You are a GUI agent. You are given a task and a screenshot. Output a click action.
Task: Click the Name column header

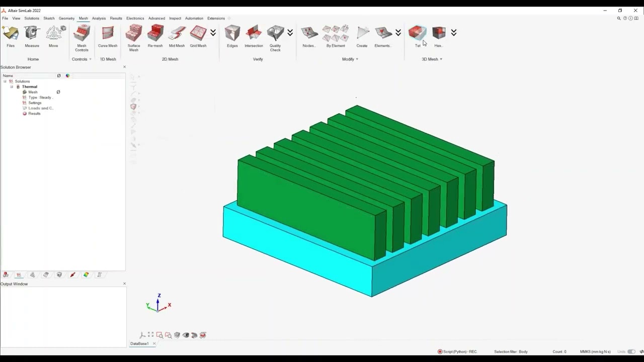pos(8,76)
